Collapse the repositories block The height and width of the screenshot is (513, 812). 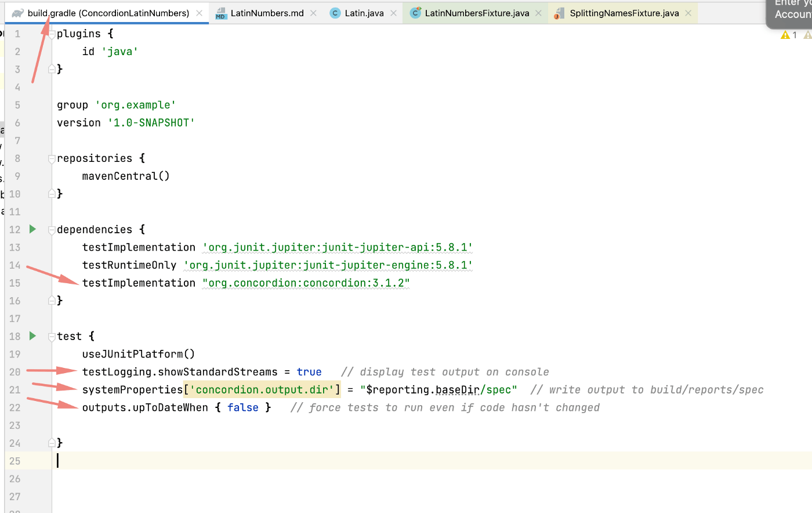click(52, 158)
